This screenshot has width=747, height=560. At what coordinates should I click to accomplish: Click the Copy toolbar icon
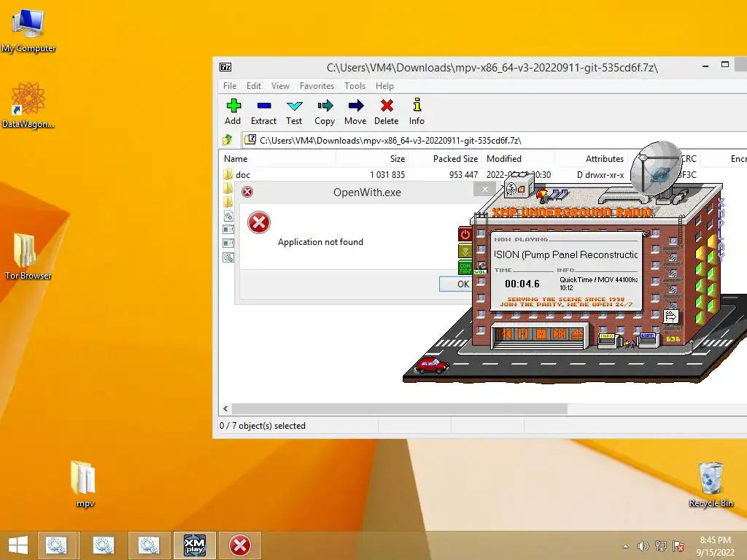[325, 112]
